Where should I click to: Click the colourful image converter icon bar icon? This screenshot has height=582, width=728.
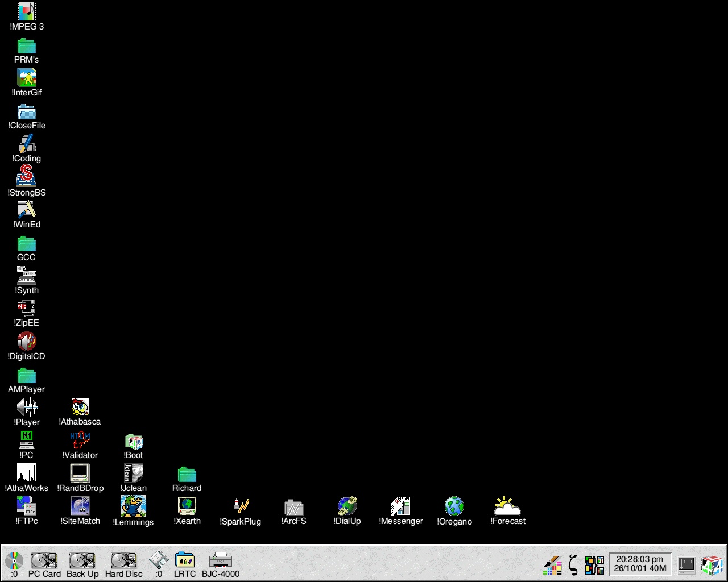pos(594,565)
